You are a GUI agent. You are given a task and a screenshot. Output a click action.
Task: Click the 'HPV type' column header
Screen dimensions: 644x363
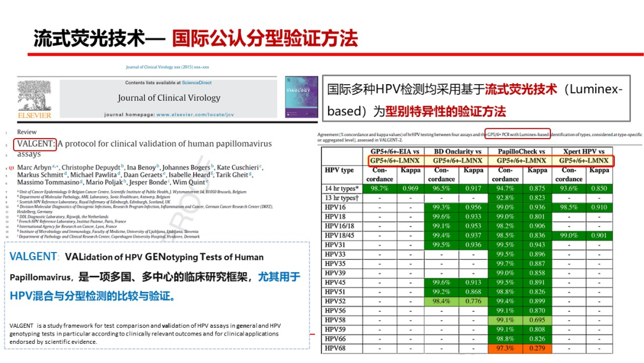click(339, 170)
